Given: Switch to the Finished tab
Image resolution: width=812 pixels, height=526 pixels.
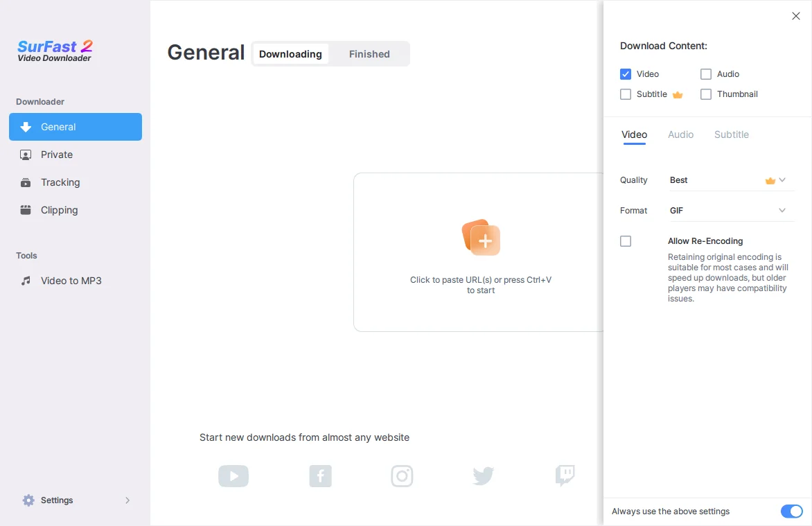Looking at the screenshot, I should coord(369,54).
